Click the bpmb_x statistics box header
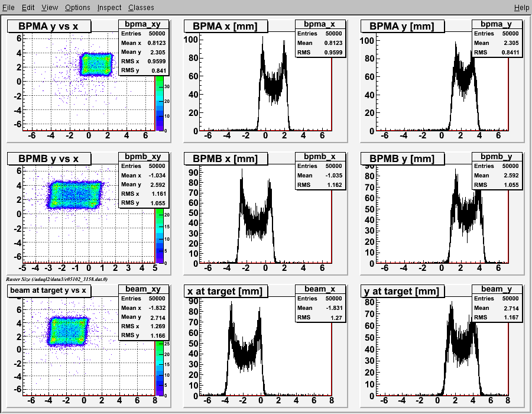The height and width of the screenshot is (414, 532). [x=320, y=157]
